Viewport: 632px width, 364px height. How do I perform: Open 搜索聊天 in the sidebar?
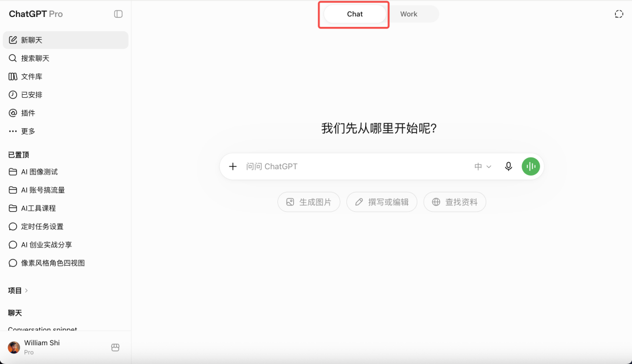pyautogui.click(x=66, y=58)
